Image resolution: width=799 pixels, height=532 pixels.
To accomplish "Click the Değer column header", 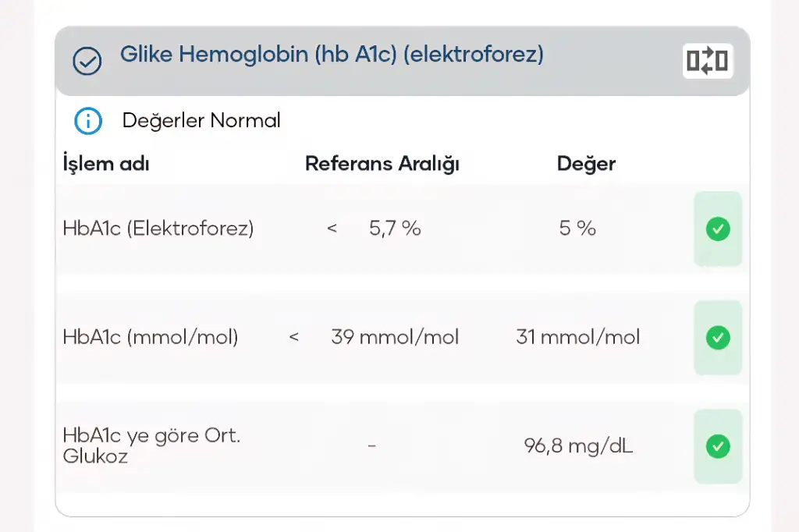I will click(586, 164).
